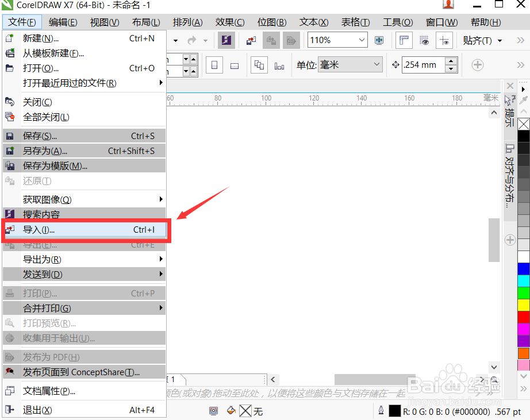The width and height of the screenshot is (530, 420).
Task: Choose 新建(N) new document entry
Action: [84, 38]
